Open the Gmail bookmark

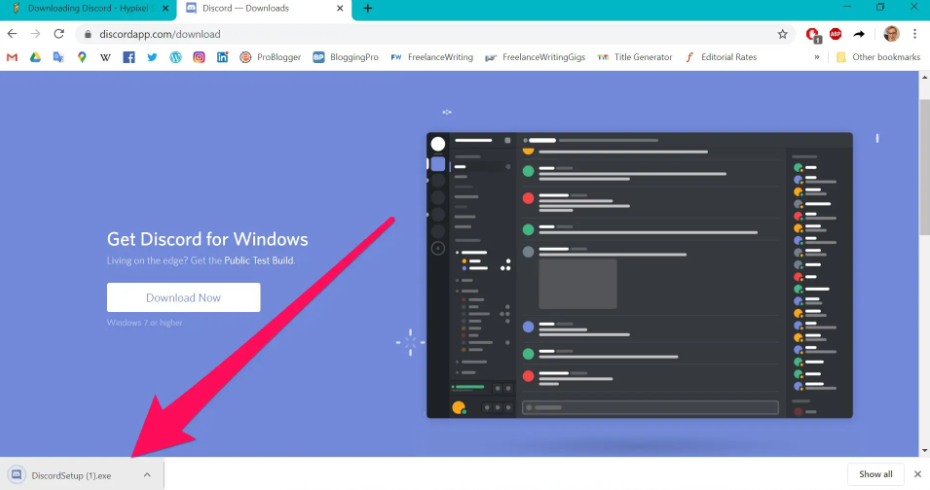click(x=12, y=57)
